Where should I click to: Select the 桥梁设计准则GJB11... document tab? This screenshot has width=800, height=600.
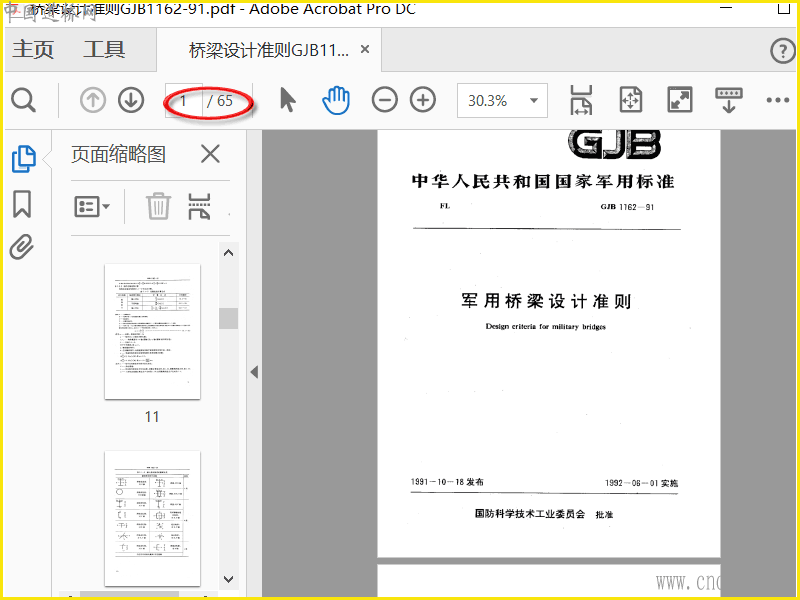pyautogui.click(x=269, y=50)
